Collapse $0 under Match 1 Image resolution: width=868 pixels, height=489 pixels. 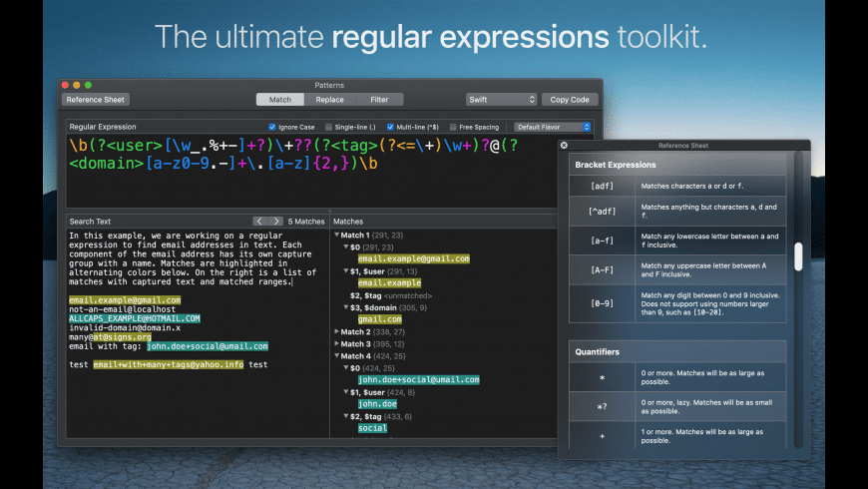346,246
